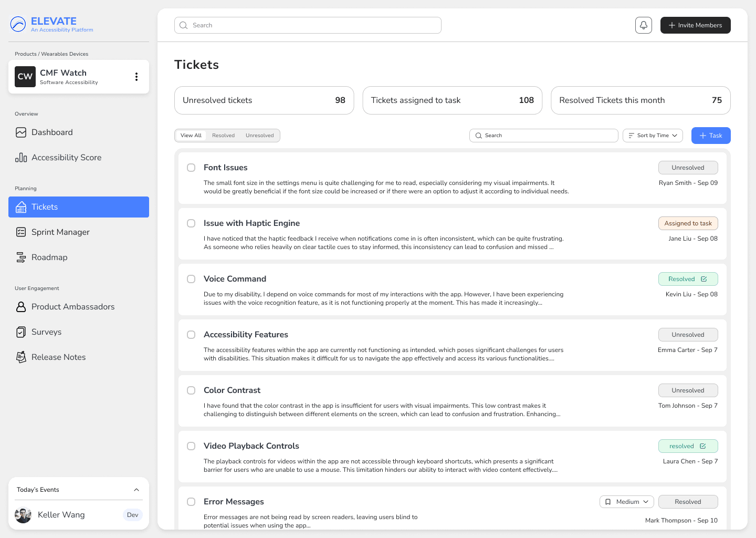Open Release Notes icon in sidebar
Viewport: 756px width, 538px height.
tap(21, 357)
